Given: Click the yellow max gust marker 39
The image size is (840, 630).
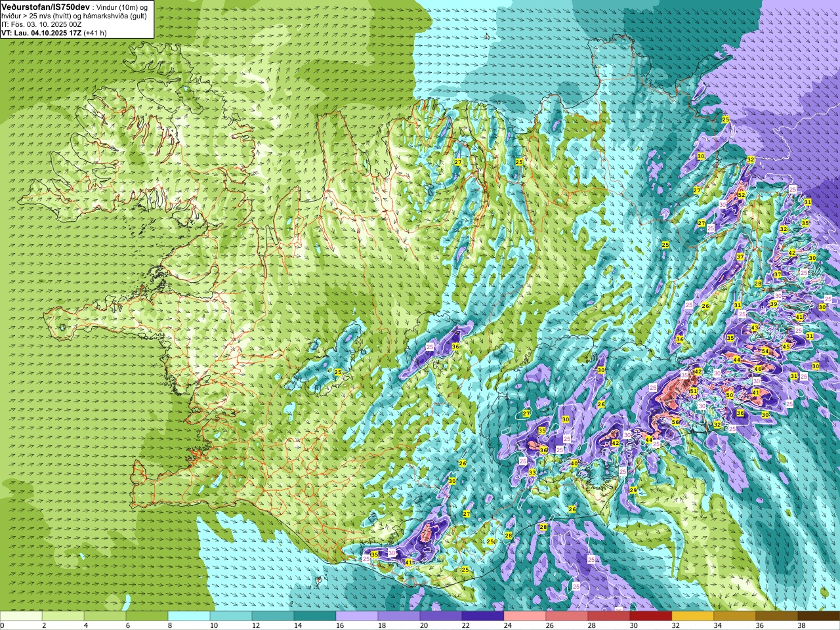Looking at the screenshot, I should coord(773,304).
